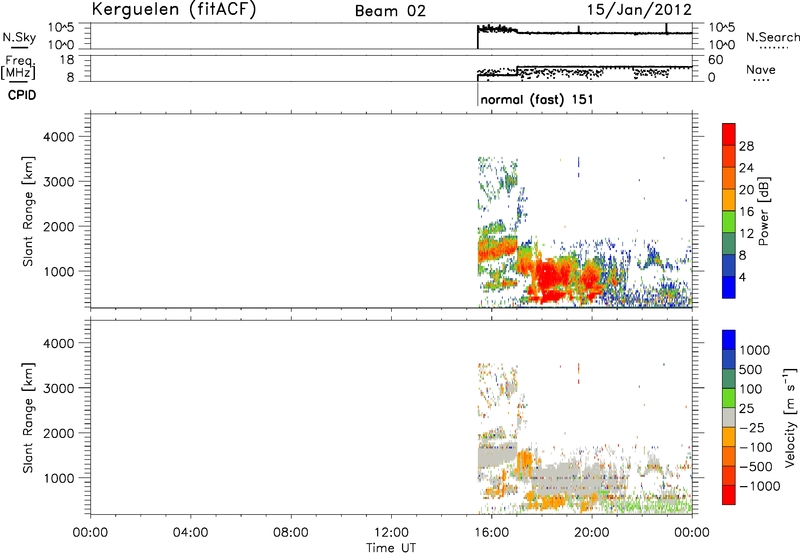Viewport: 800px width, 554px height.
Task: Click the 20:00 time axis label
Action: pos(592,533)
